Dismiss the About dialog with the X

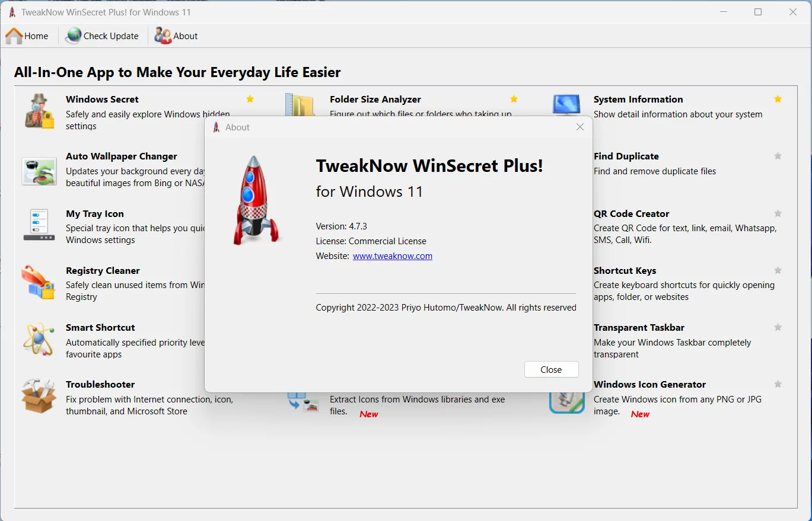[580, 127]
